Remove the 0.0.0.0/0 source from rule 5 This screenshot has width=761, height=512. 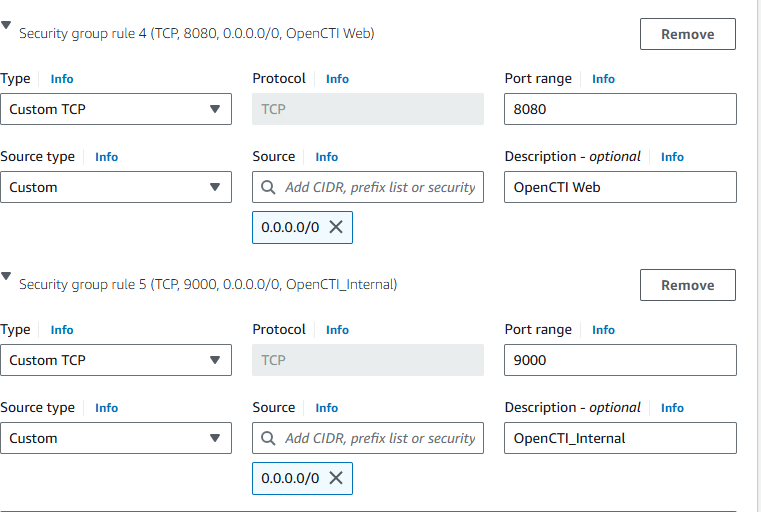(x=336, y=478)
